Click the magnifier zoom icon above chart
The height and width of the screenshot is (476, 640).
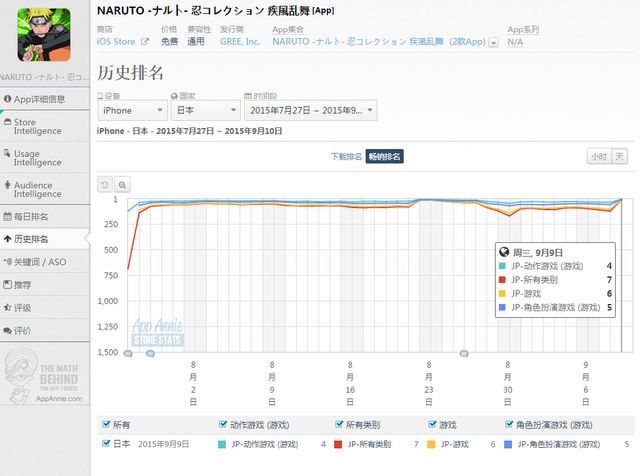(x=122, y=185)
